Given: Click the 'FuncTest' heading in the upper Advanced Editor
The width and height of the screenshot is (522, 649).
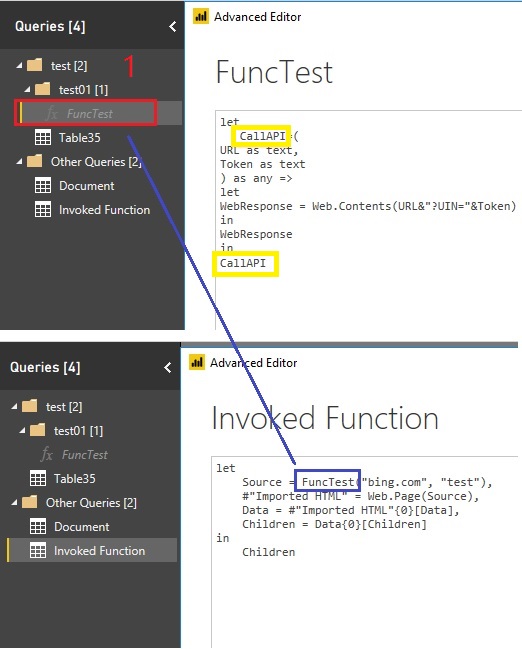Looking at the screenshot, I should coord(274,72).
